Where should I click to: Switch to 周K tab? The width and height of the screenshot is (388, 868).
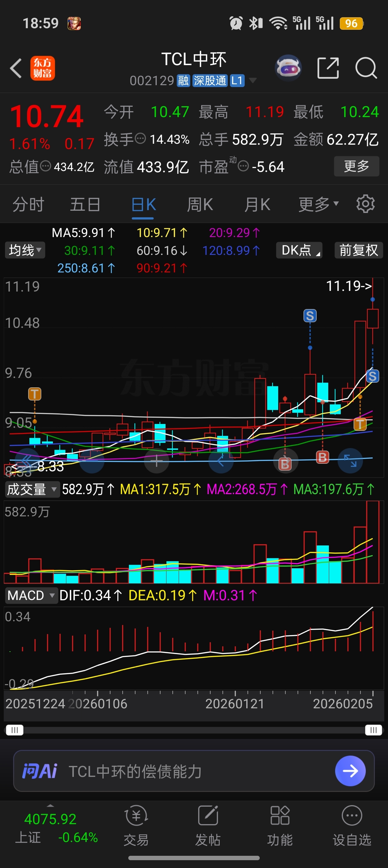[x=200, y=204]
